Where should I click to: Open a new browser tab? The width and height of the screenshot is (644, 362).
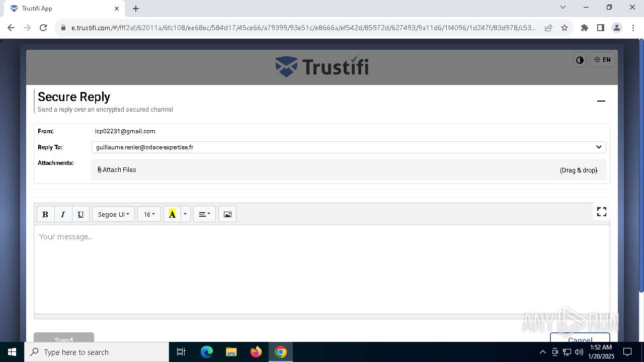point(136,9)
